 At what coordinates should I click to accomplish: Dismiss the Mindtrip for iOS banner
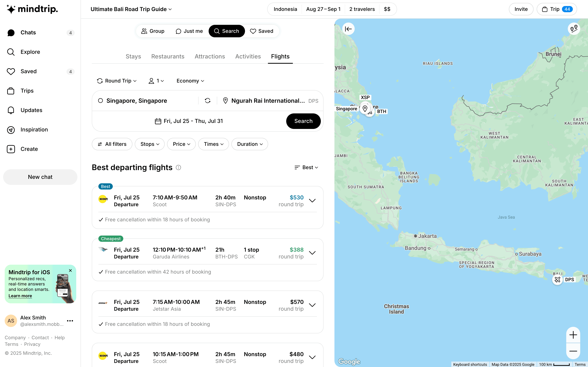pyautogui.click(x=70, y=270)
